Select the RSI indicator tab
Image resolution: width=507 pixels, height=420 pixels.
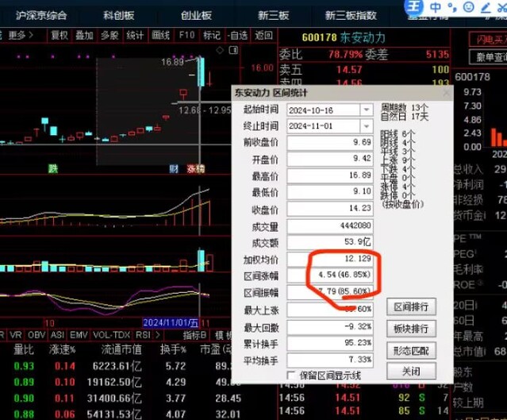(143, 335)
